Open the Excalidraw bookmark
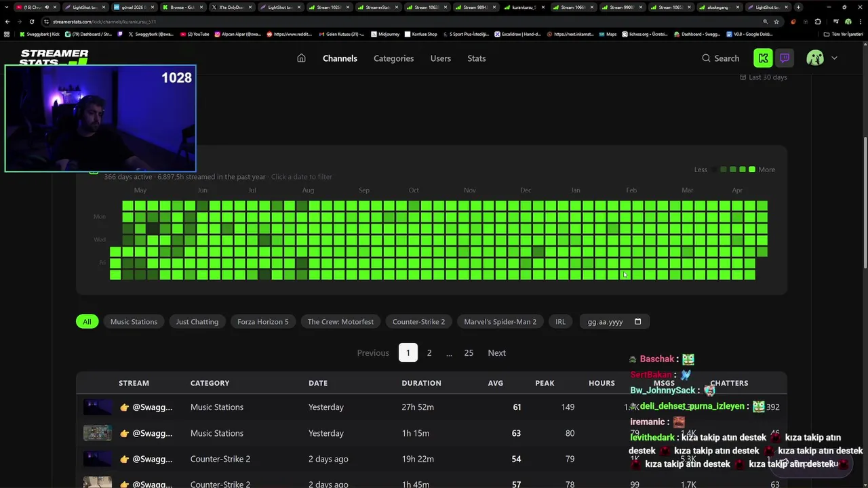The image size is (868, 488). click(x=517, y=34)
